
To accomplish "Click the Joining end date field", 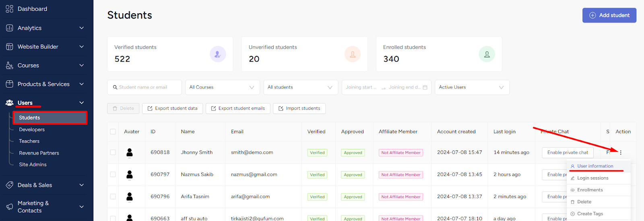I will coord(404,87).
